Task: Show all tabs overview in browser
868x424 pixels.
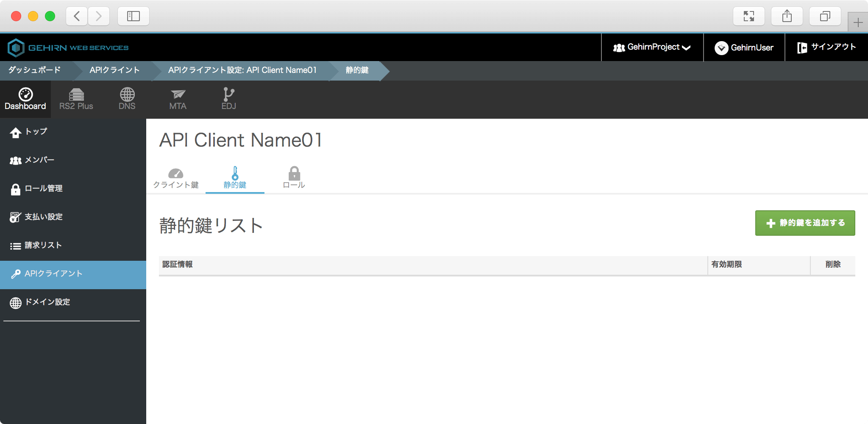Action: (825, 17)
